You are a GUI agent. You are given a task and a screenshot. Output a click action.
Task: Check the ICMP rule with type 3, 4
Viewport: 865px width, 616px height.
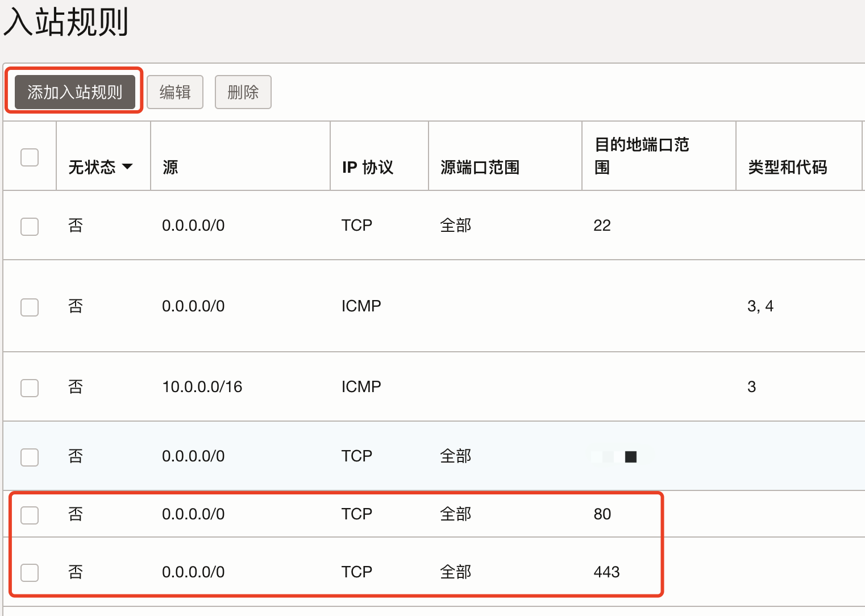coord(30,307)
